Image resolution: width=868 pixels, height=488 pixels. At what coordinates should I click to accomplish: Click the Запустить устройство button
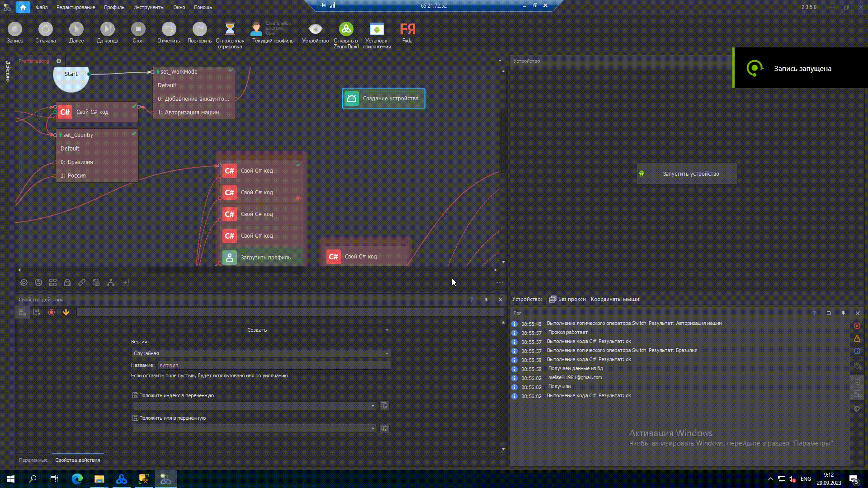click(687, 174)
